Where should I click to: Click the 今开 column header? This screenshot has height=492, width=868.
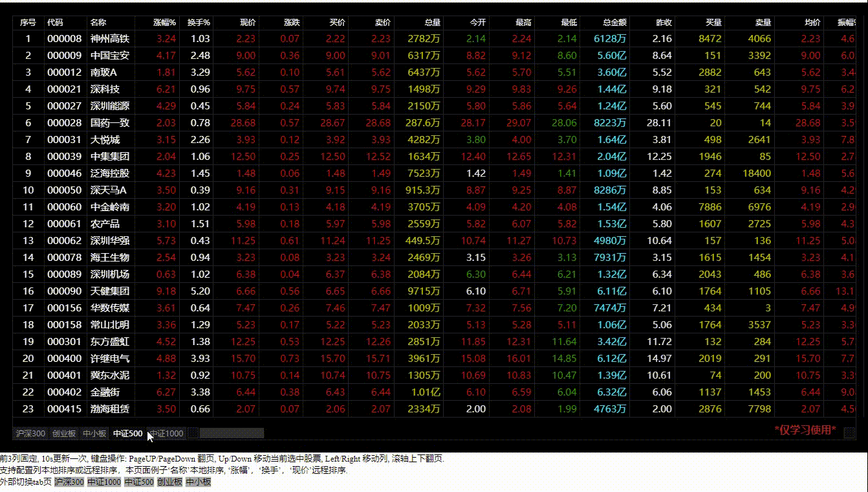click(478, 23)
